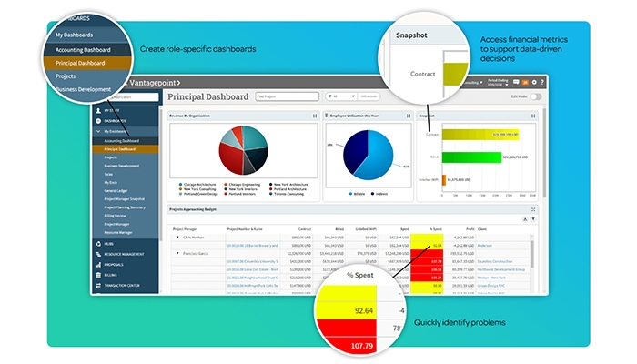Image resolution: width=637 pixels, height=364 pixels.
Task: Click the Billing building icon
Action: [98, 275]
